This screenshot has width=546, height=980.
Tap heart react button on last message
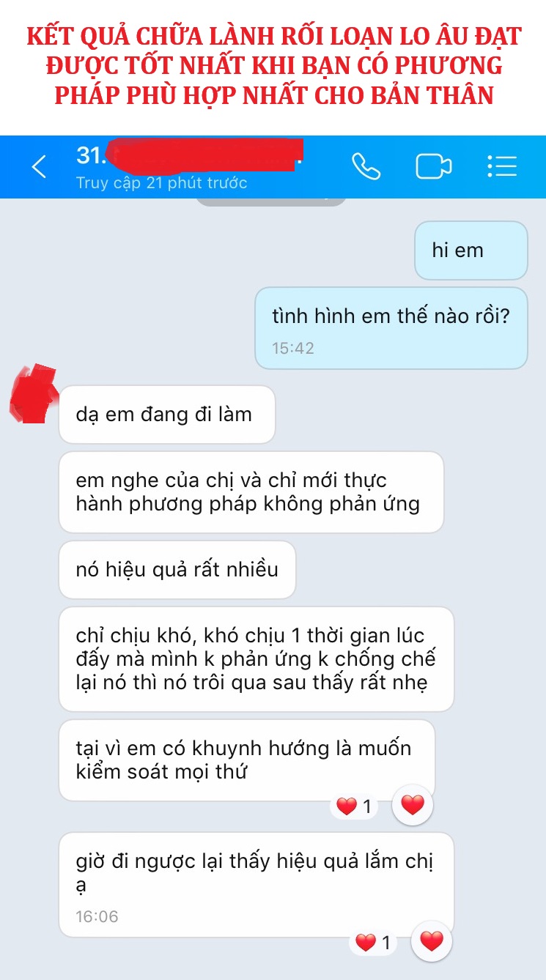tap(432, 941)
